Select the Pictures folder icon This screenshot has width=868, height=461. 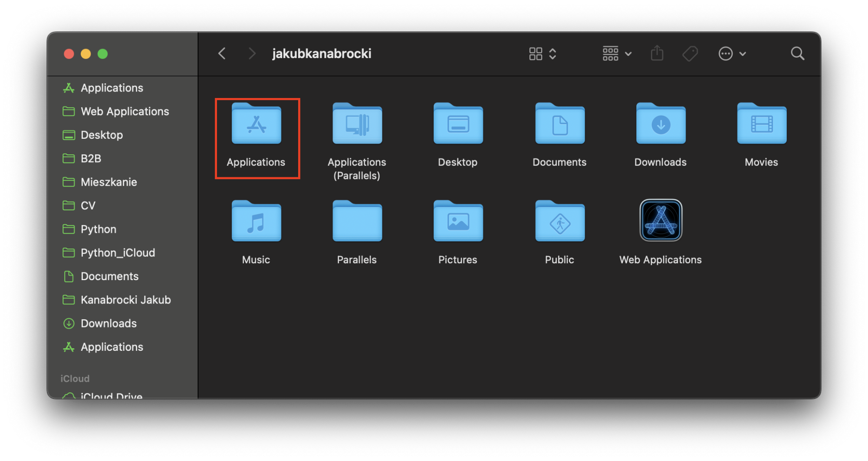click(458, 221)
